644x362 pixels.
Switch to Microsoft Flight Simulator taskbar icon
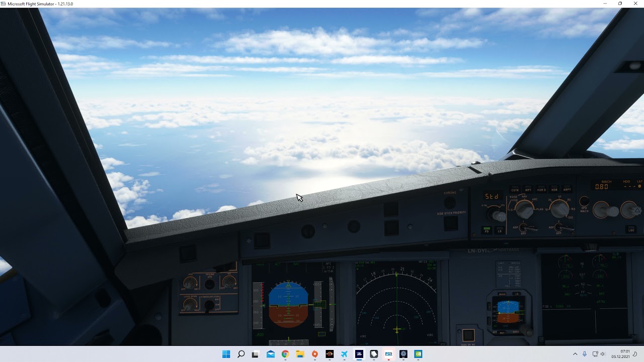pyautogui.click(x=344, y=354)
